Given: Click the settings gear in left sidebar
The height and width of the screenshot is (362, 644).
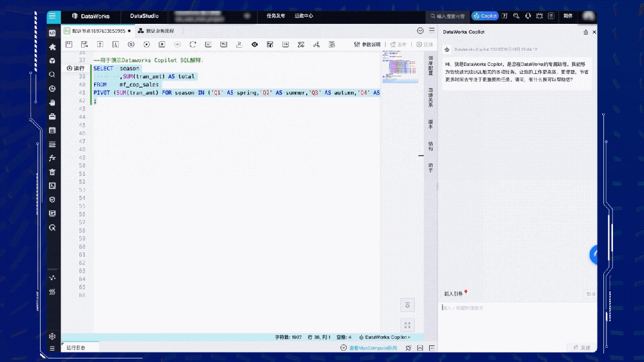Looking at the screenshot, I should tap(52, 336).
